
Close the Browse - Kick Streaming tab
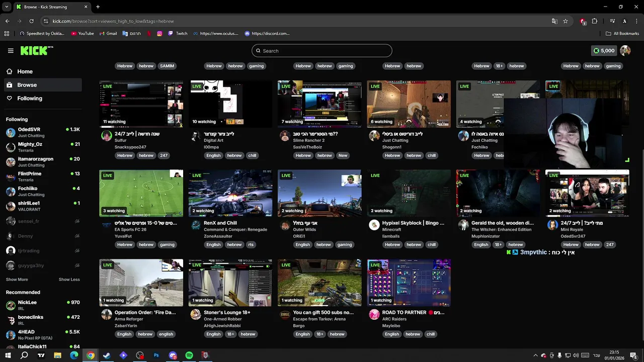(x=86, y=7)
